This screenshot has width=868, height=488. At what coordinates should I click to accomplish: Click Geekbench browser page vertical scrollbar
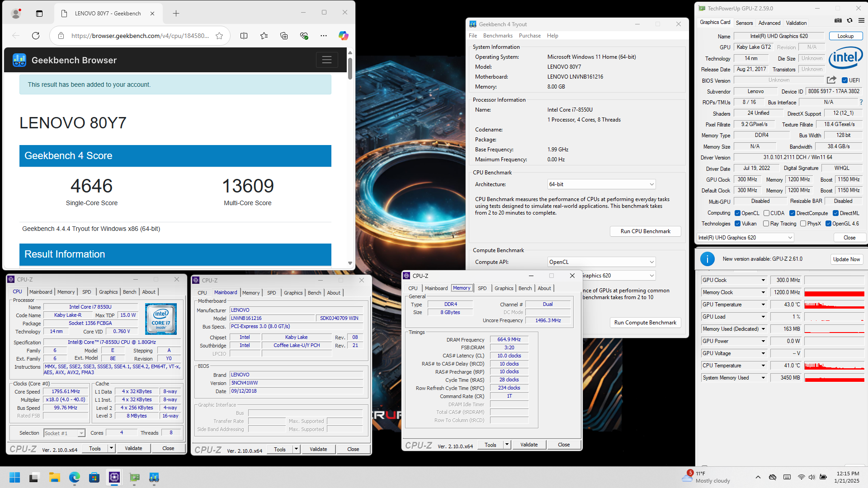pyautogui.click(x=350, y=69)
